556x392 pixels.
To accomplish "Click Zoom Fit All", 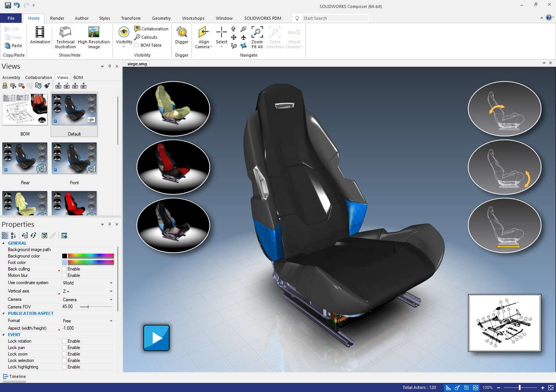I will click(x=257, y=38).
